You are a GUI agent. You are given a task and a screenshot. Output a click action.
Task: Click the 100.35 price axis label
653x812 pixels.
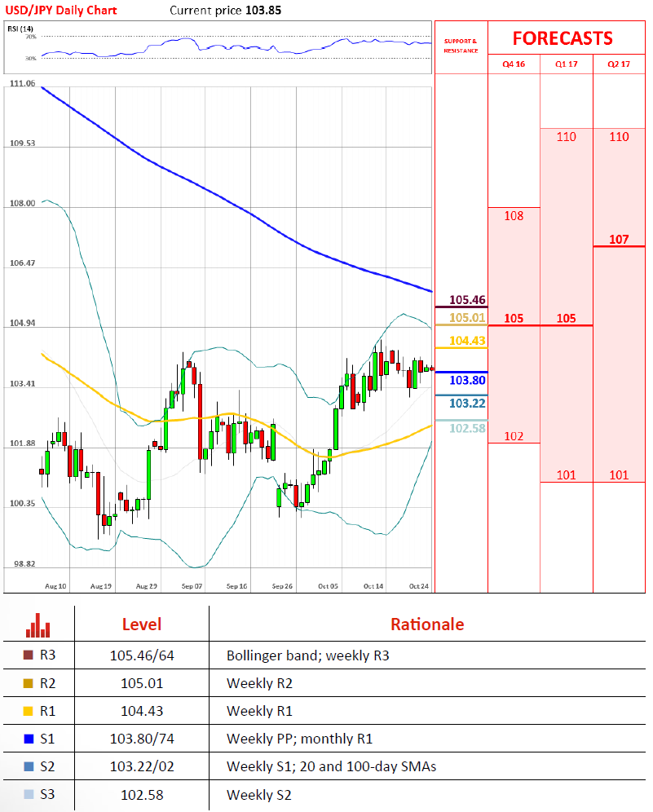[23, 503]
